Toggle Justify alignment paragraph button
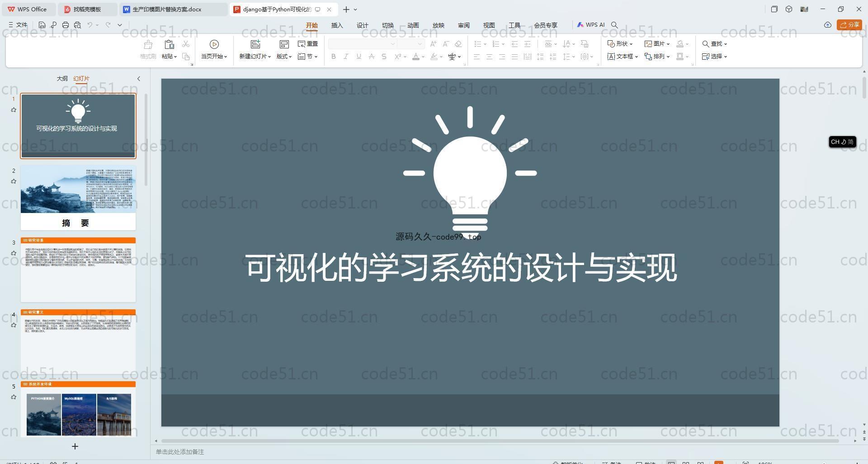 514,57
